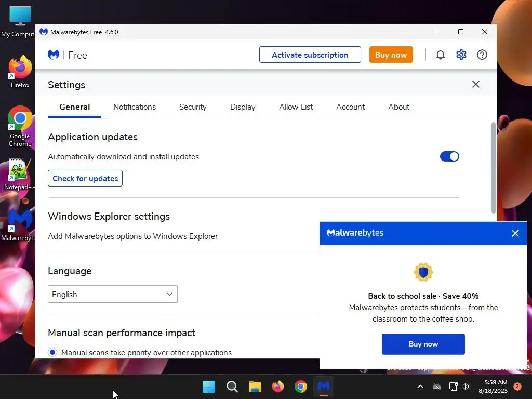Click the Malwarebytes title bar app icon
532x399 pixels.
(44, 32)
